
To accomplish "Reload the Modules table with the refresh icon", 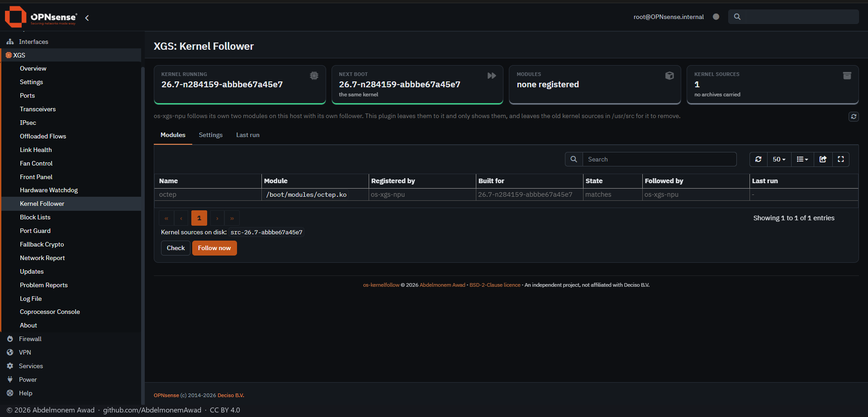I will (759, 159).
